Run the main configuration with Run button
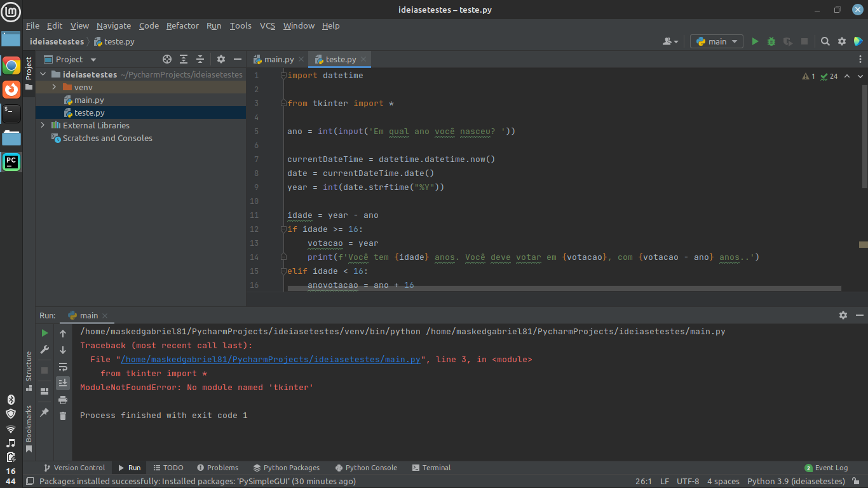Image resolution: width=868 pixels, height=488 pixels. click(x=755, y=41)
